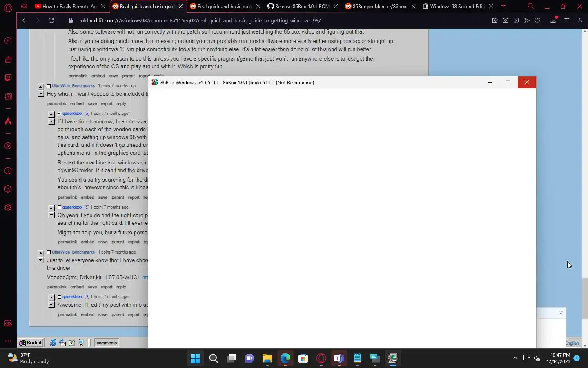
Task: Click 'reply' under 'Hey what if i want voodoo' comment
Action: tap(121, 104)
